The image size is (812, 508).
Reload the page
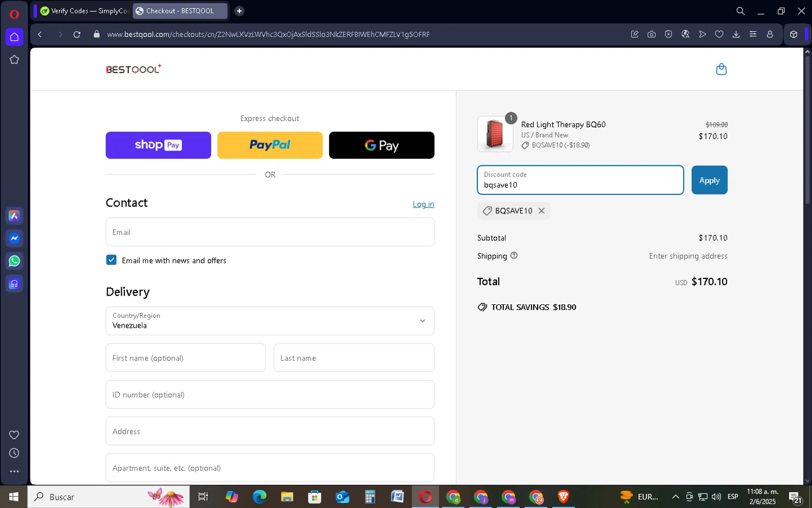pos(77,34)
